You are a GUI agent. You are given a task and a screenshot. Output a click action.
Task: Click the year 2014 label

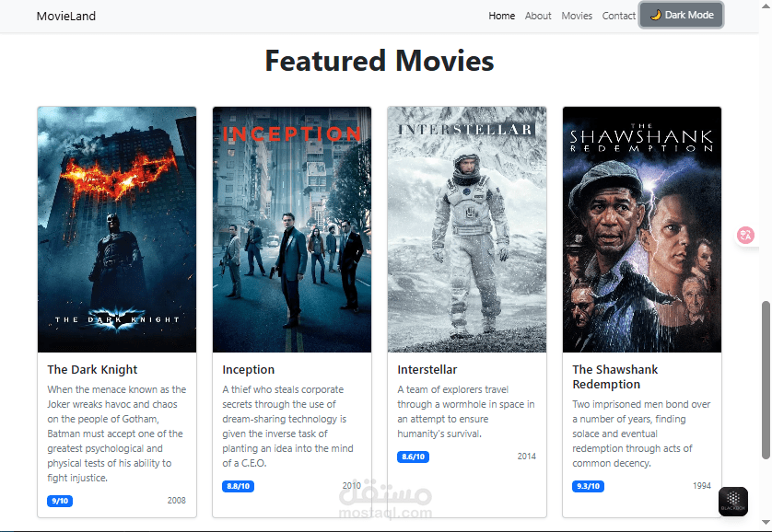tap(526, 457)
